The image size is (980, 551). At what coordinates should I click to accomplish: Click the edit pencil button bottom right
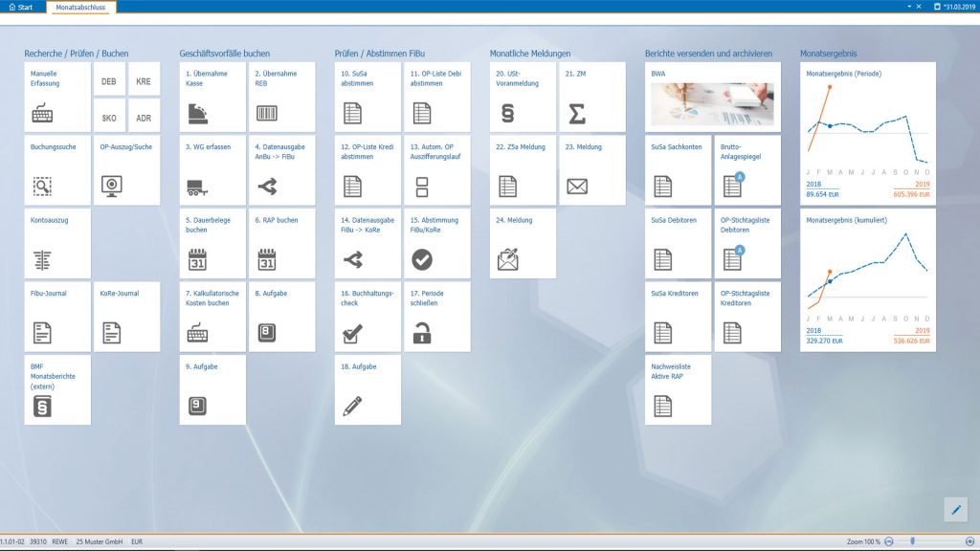pyautogui.click(x=955, y=510)
